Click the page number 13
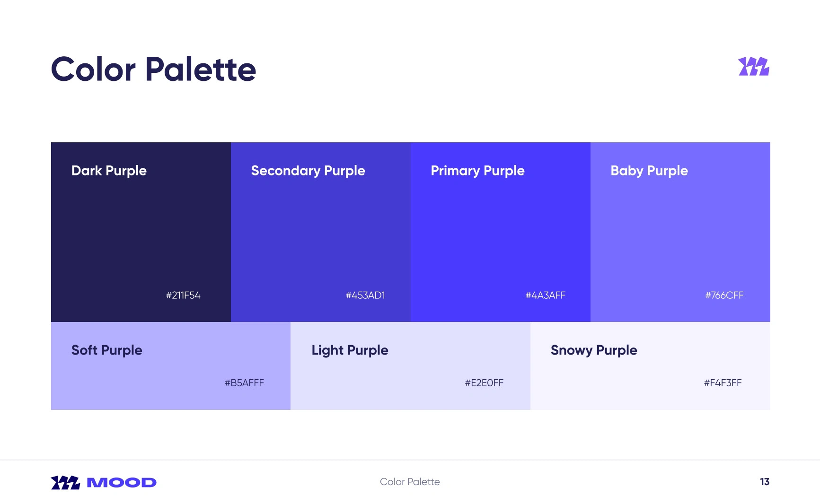 tap(764, 482)
